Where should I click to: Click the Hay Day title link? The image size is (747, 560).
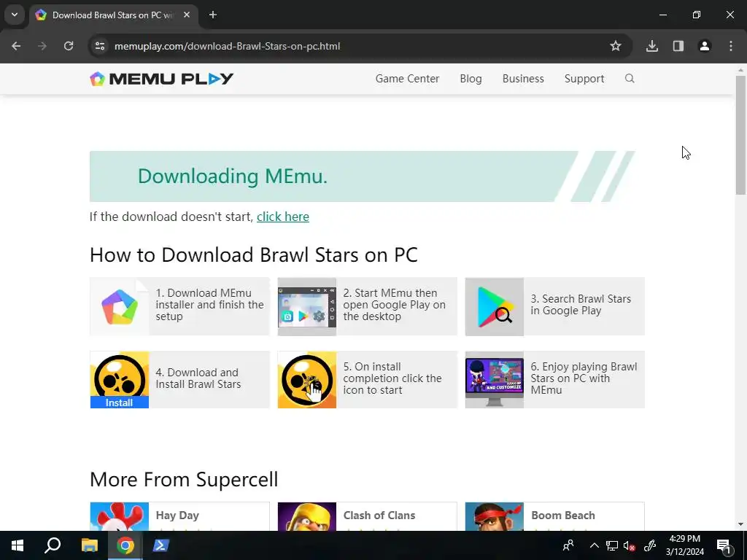(177, 516)
